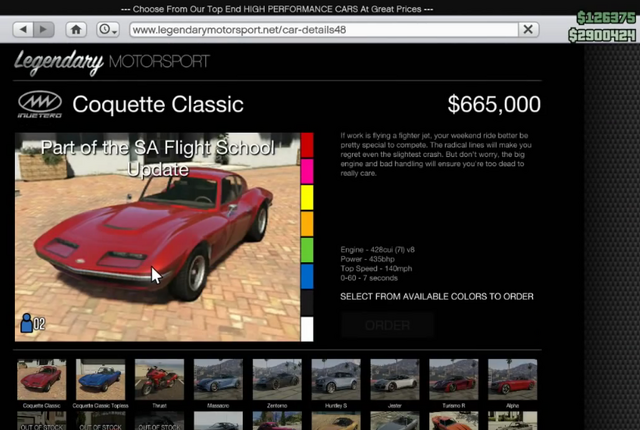This screenshot has width=640, height=430.
Task: Select the white color swatch
Action: [307, 329]
